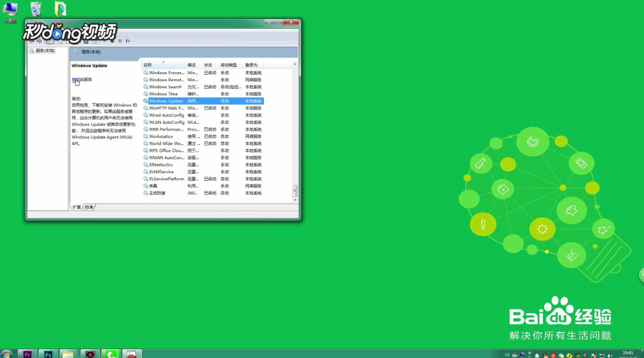
Task: Click the Services (Local) header search icon
Action: [x=76, y=52]
